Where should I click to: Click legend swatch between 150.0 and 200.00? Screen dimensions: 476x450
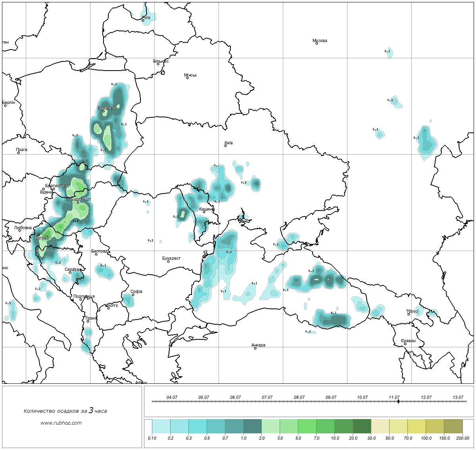[453, 427]
